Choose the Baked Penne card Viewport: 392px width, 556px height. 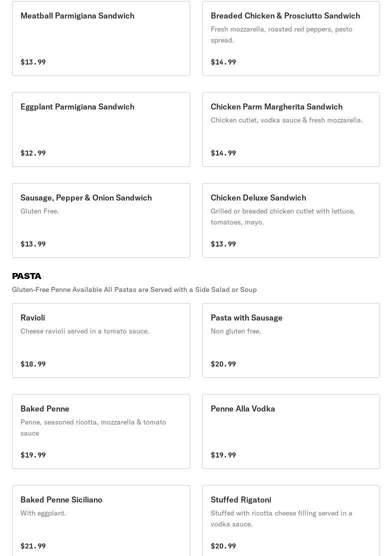(x=101, y=431)
